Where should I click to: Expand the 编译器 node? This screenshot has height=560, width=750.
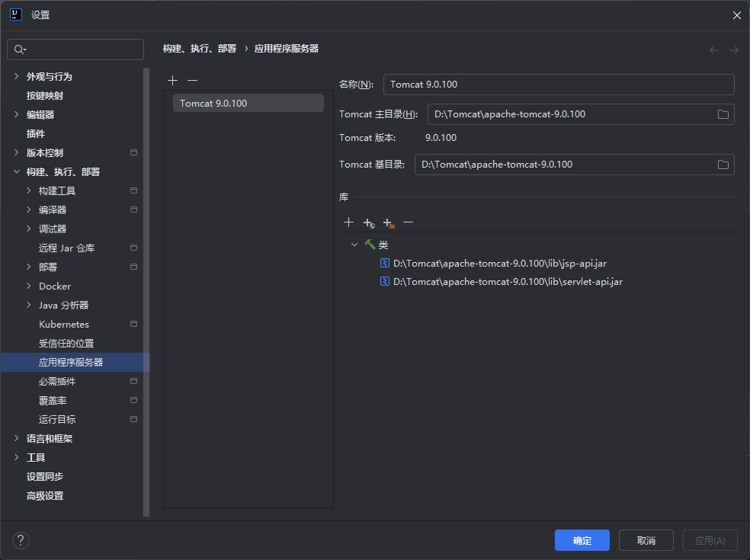point(29,210)
